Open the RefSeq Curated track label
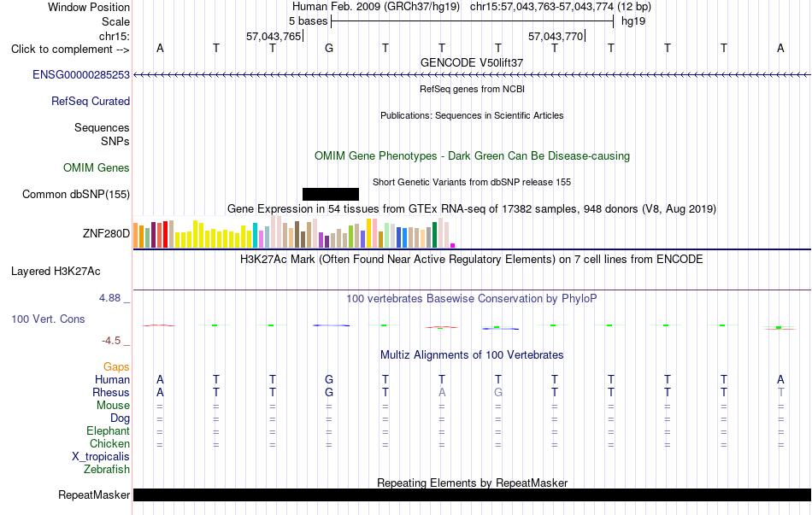 [x=91, y=101]
